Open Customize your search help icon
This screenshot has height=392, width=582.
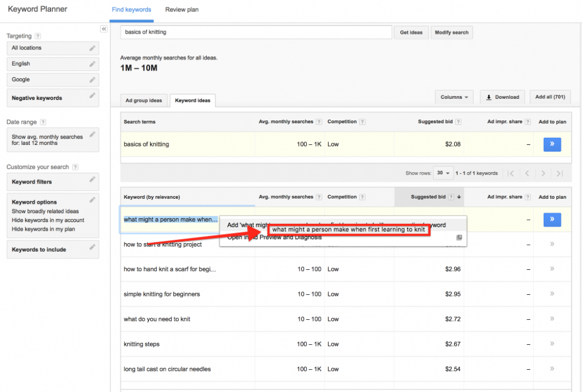(75, 167)
